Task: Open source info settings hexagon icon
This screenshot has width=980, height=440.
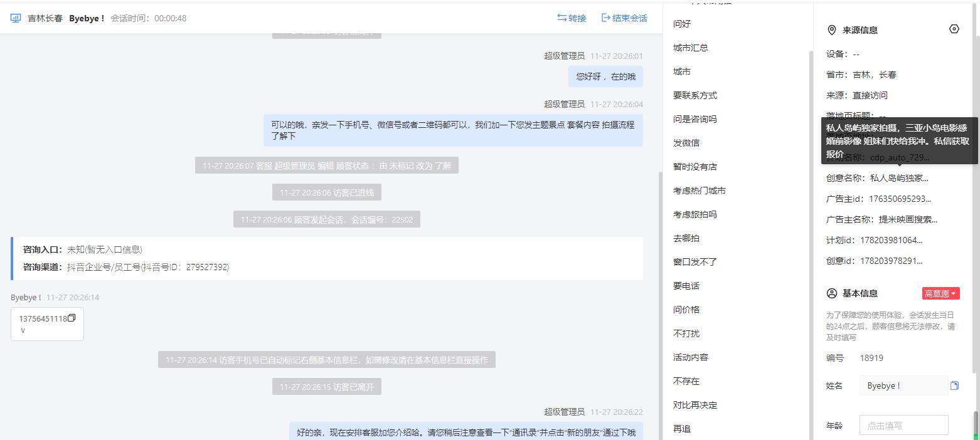Action: click(954, 29)
